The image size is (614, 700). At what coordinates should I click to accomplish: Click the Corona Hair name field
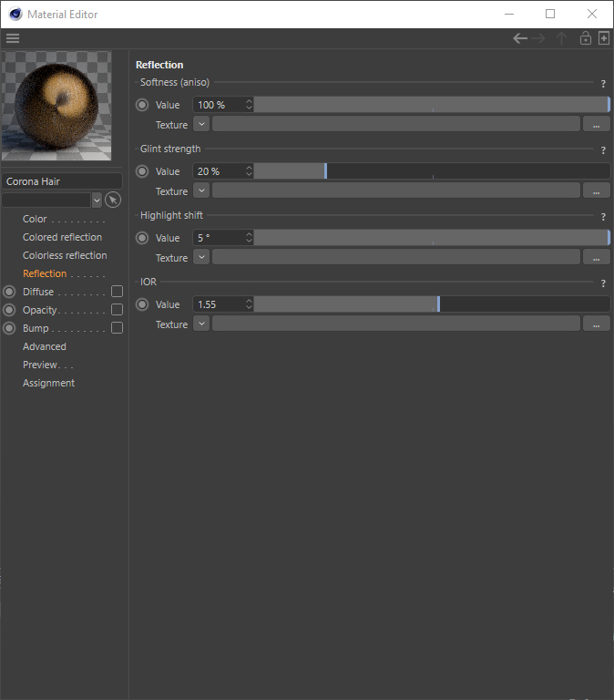click(x=62, y=181)
